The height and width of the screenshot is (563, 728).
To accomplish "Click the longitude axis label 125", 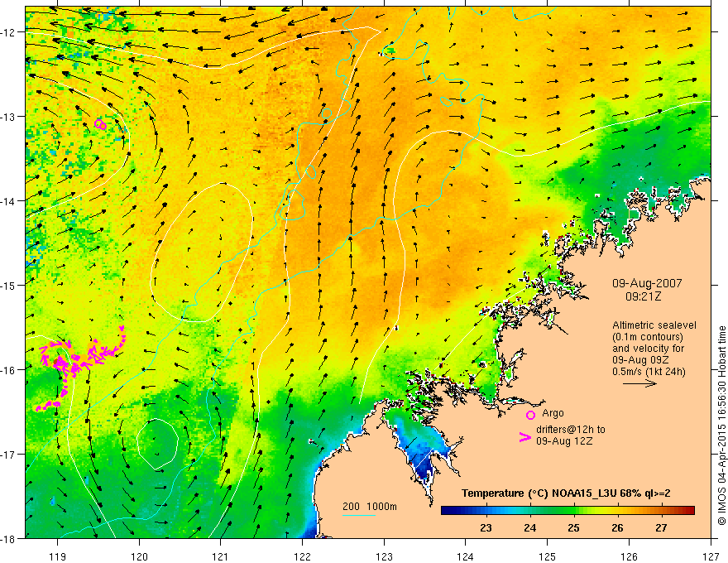I will point(547,556).
